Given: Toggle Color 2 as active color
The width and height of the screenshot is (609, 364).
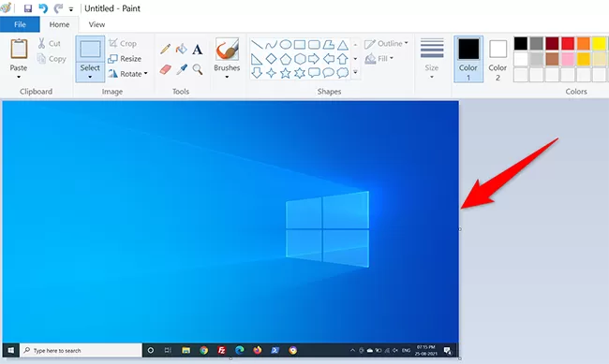Looking at the screenshot, I should [x=498, y=59].
